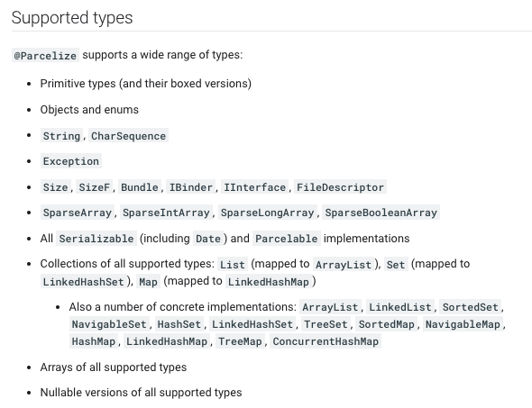Click the Serializable code term

point(96,239)
